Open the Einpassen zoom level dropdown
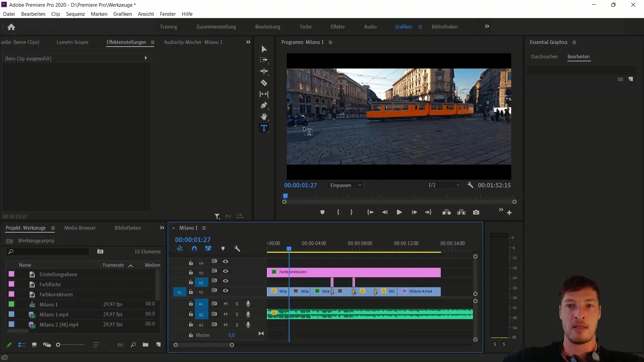644x362 pixels. pos(345,185)
